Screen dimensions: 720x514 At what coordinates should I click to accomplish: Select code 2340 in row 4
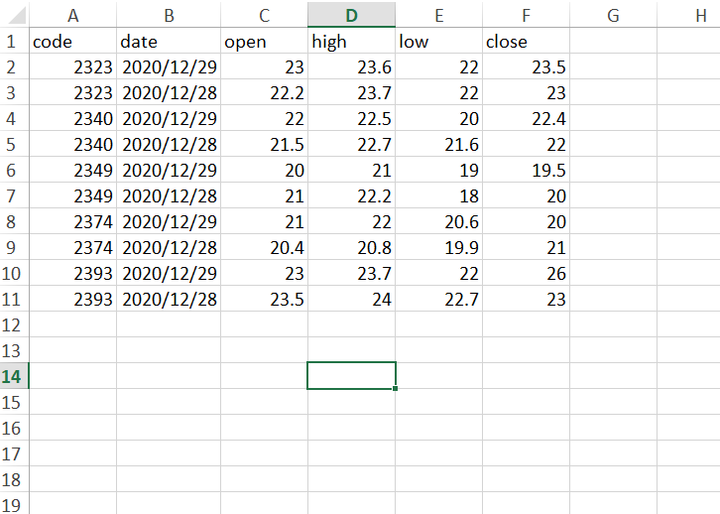[x=73, y=119]
